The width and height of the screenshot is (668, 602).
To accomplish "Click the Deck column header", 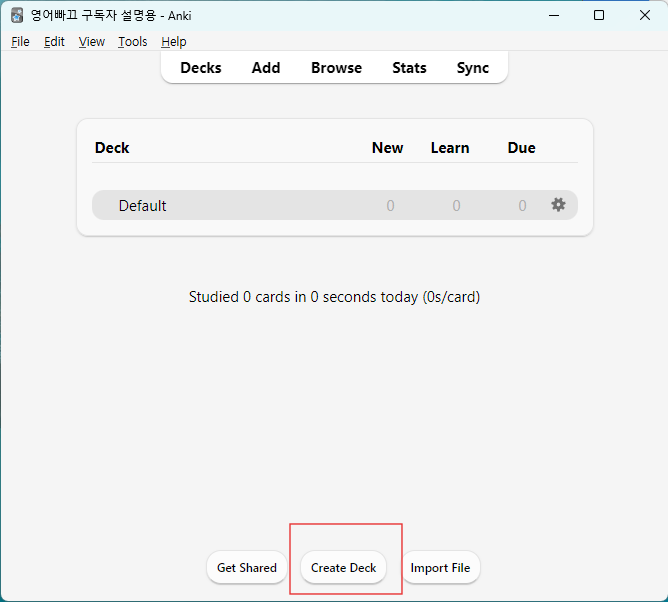I will pos(112,148).
